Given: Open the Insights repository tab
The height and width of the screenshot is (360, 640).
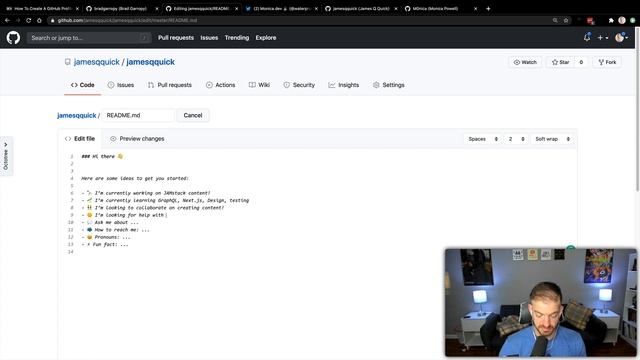Looking at the screenshot, I should tap(344, 85).
